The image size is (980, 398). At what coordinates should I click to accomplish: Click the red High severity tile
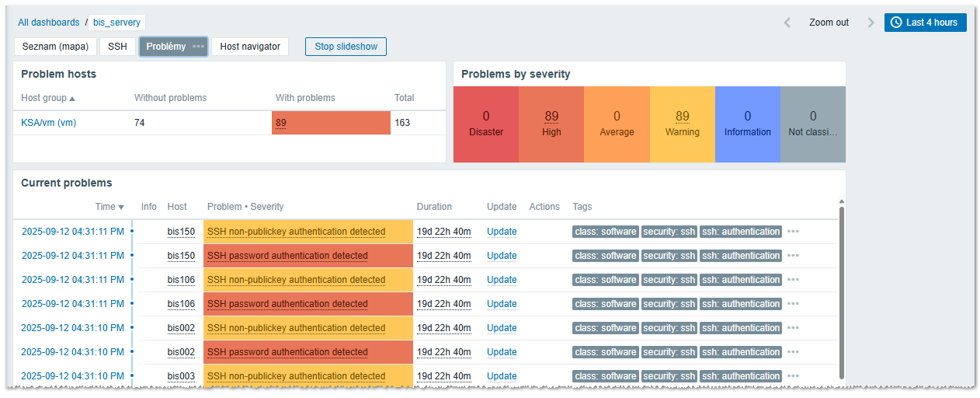[551, 124]
